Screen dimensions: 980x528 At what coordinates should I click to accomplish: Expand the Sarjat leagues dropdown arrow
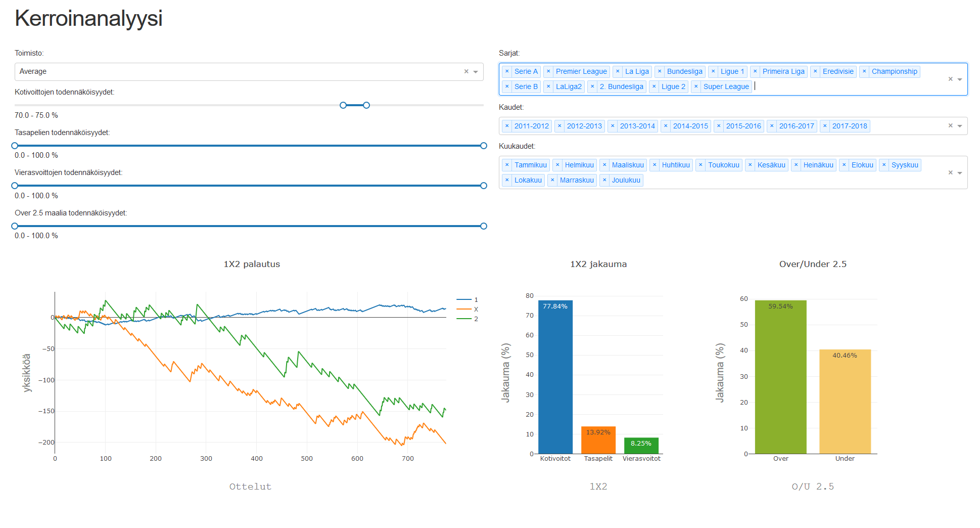point(960,79)
